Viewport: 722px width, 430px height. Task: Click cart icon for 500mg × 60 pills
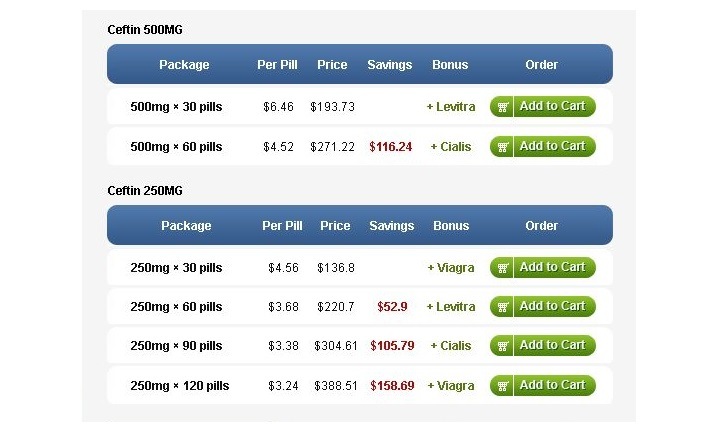click(502, 147)
